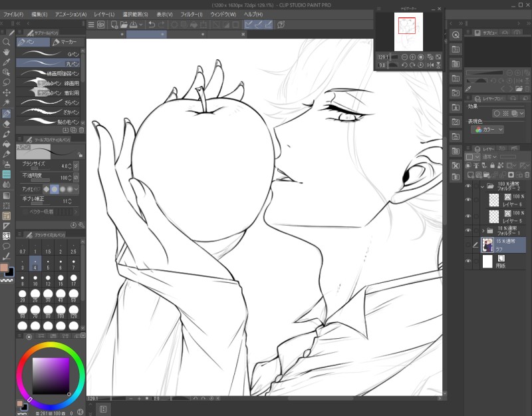The height and width of the screenshot is (416, 532).
Task: Open the 通常 blending mode dropdown
Action: [x=489, y=157]
